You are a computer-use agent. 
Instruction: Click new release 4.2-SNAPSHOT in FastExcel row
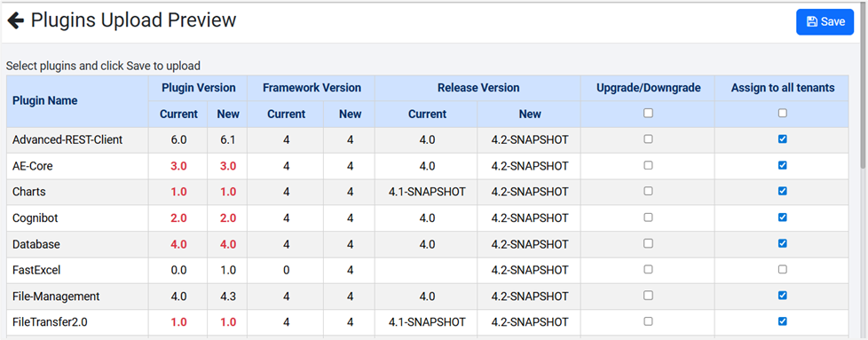click(530, 270)
